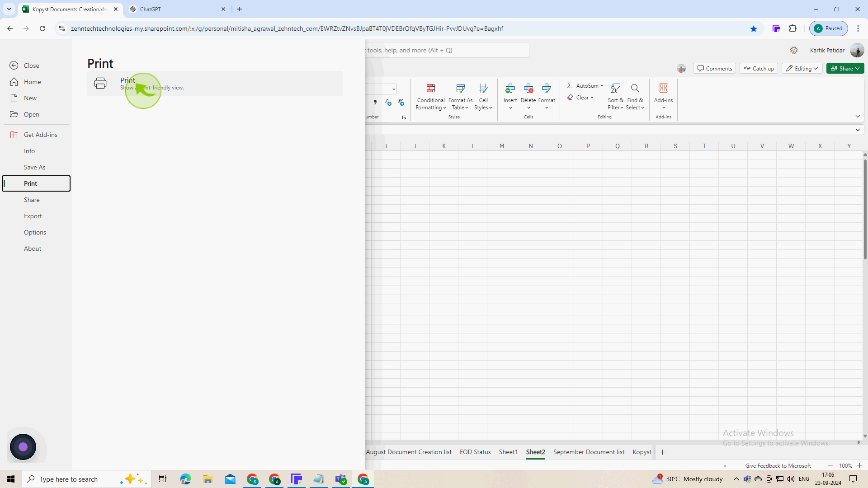
Task: Click the co-author presence avatar
Action: (x=681, y=69)
